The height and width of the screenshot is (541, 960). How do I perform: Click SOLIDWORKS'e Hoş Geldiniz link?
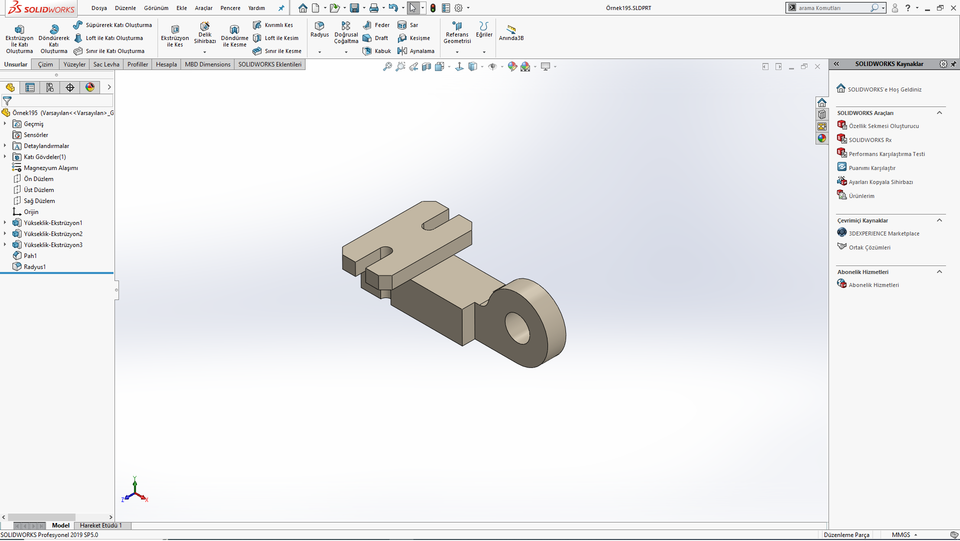click(x=884, y=89)
